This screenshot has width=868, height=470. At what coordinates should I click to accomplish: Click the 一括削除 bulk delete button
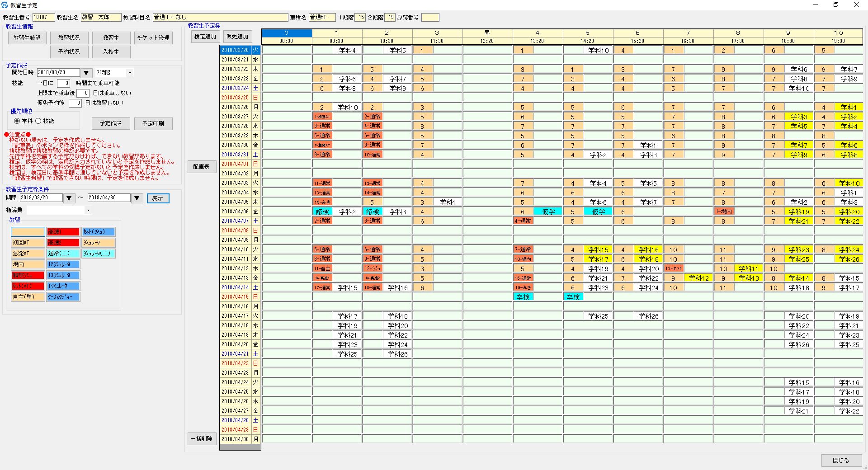pos(202,439)
